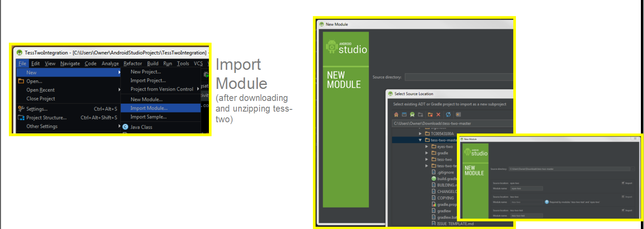Click the Show Hidden Files icon
Image resolution: width=644 pixels, height=229 pixels.
pyautogui.click(x=458, y=115)
